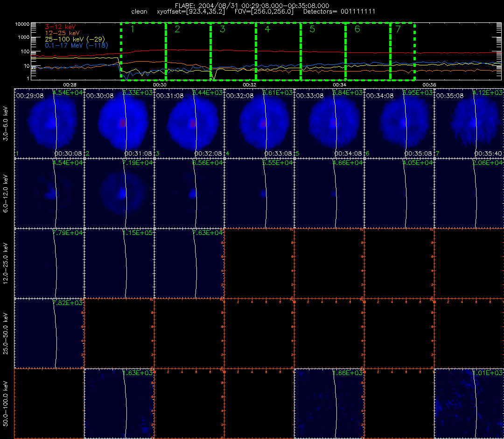
Task: Click the 1.66E+03 peak value
Action: pyautogui.click(x=348, y=373)
